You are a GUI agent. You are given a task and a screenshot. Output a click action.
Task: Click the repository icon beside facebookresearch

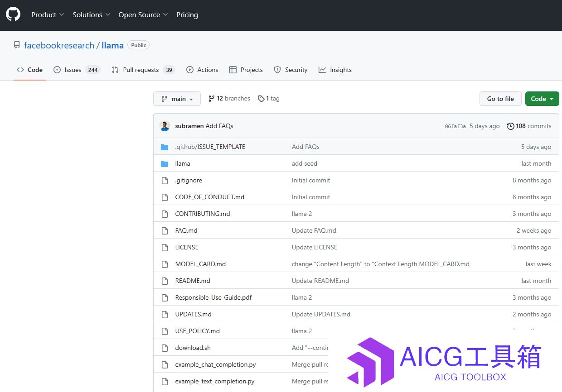point(17,45)
